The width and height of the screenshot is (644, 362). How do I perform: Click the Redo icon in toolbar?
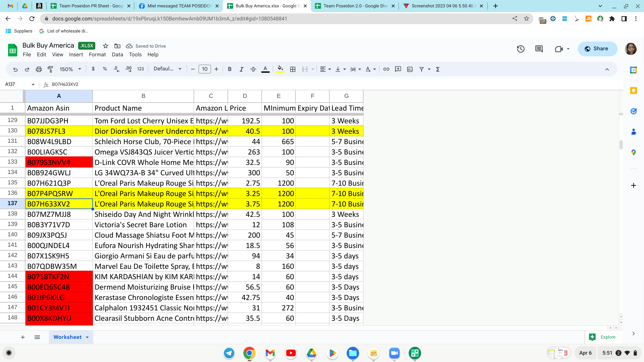27,69
